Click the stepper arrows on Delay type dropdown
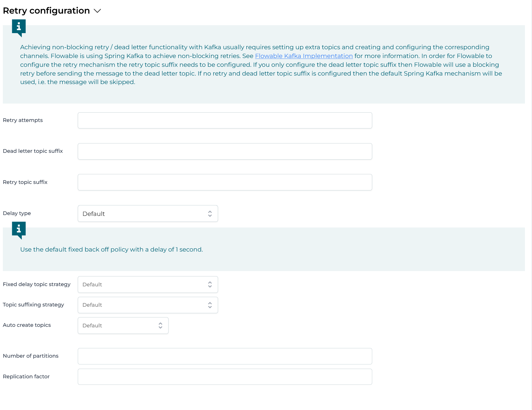 (x=210, y=214)
